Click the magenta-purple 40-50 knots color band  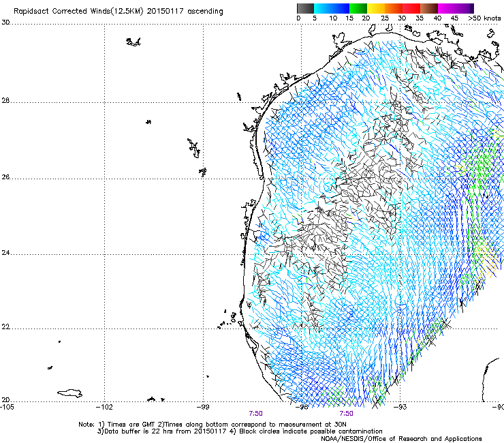456,8
